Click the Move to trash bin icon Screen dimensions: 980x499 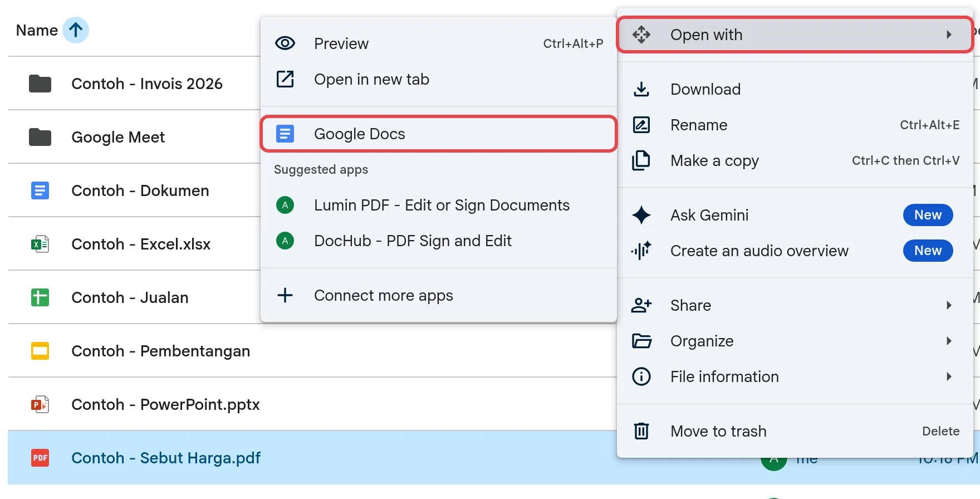(x=641, y=431)
